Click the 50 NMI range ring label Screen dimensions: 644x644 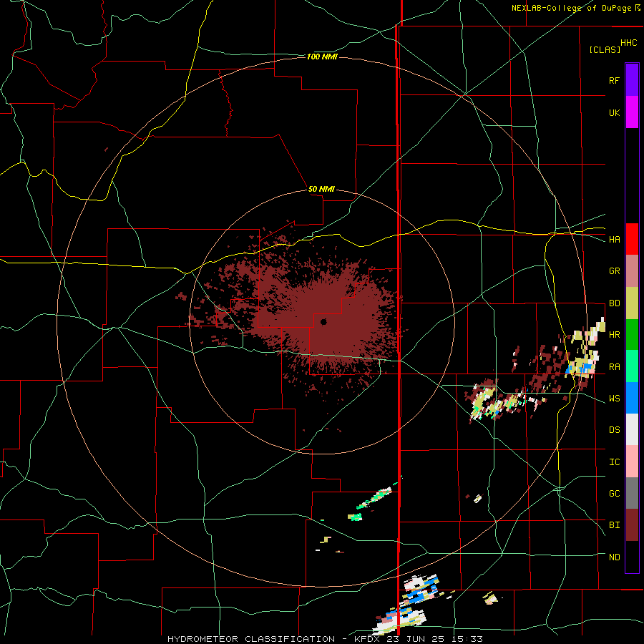click(x=321, y=190)
